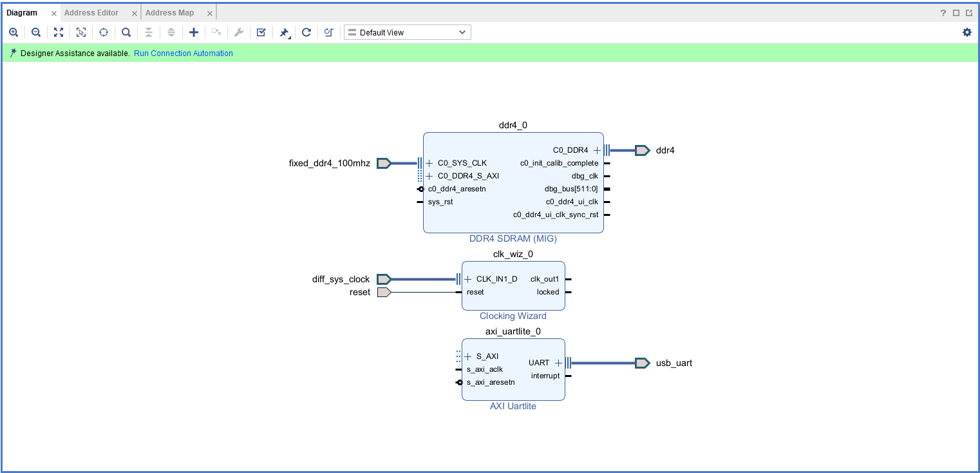Expand the S_AXI interface on axi_uartlite_0
Viewport: 980px width, 473px height.
pyautogui.click(x=468, y=356)
